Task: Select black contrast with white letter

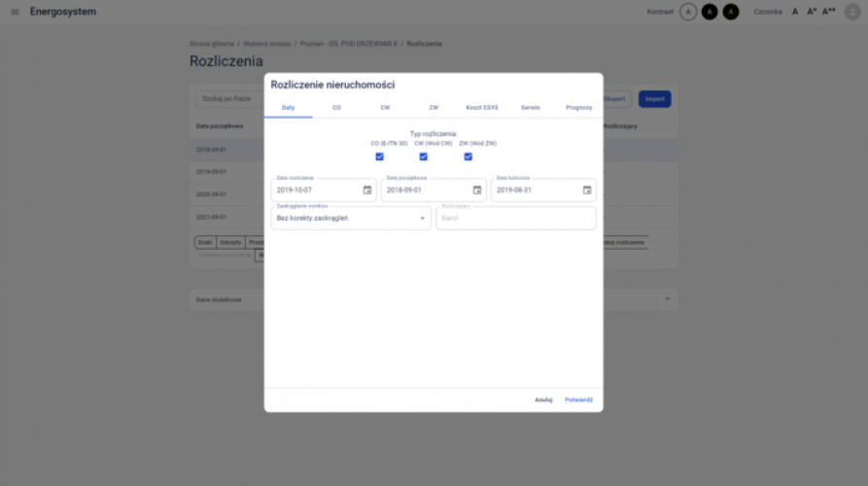Action: point(710,12)
